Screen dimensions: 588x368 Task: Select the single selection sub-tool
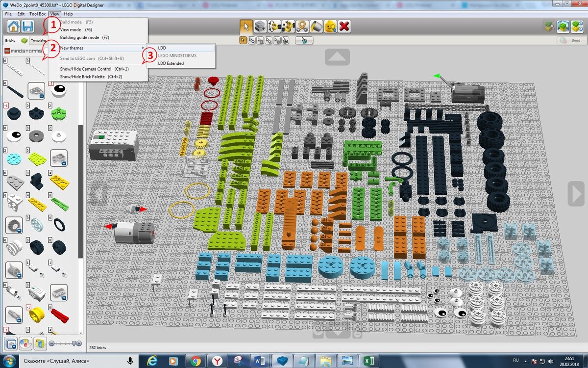pos(243,40)
